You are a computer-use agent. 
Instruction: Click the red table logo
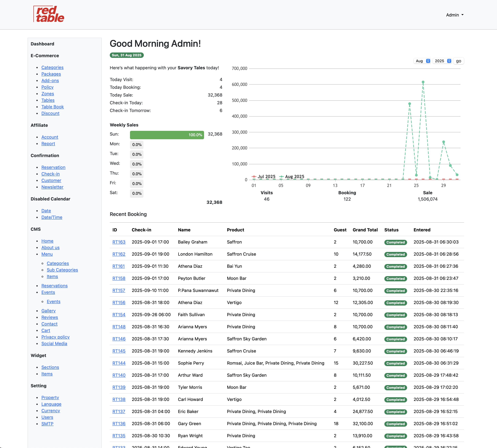click(49, 14)
